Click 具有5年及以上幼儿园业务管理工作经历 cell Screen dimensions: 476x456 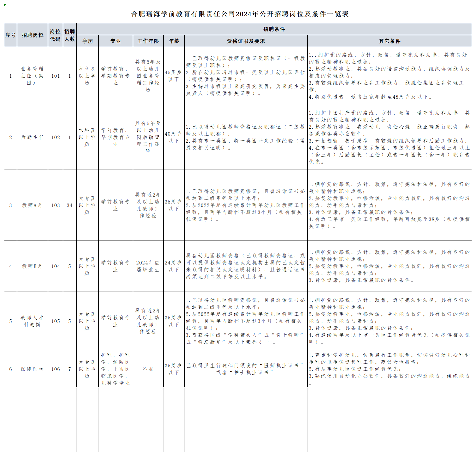[148, 75]
